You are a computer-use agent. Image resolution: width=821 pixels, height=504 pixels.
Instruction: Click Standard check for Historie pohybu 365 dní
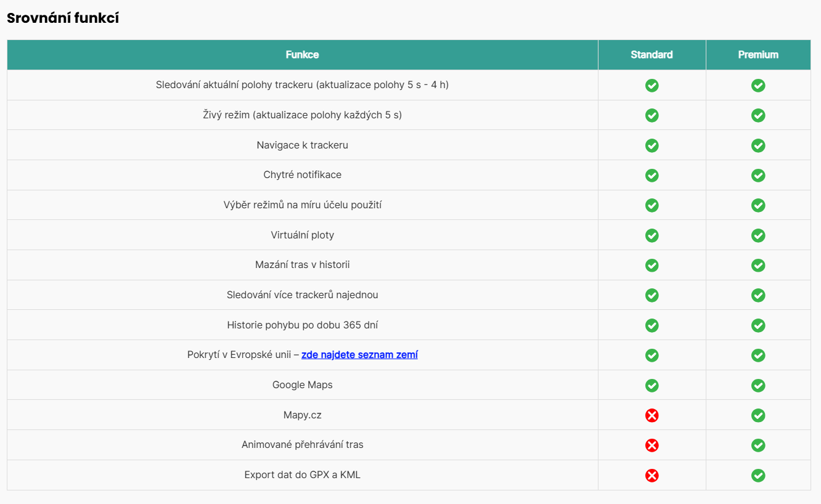coord(651,325)
